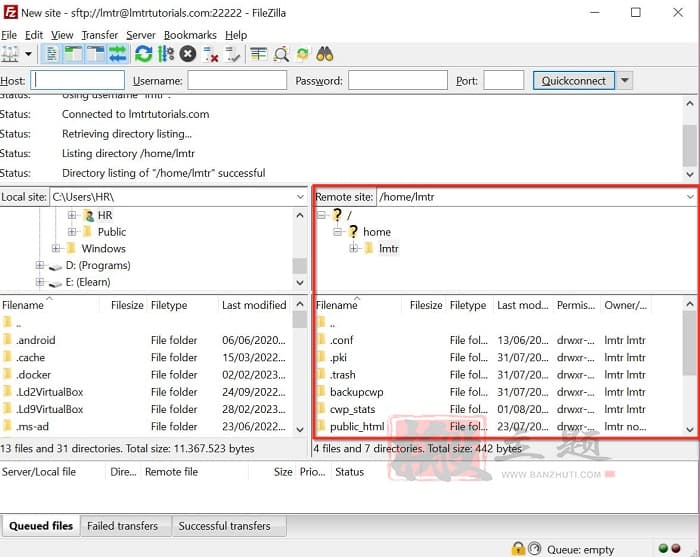The height and width of the screenshot is (557, 700).
Task: Search for files with binoculars icon
Action: click(x=325, y=54)
